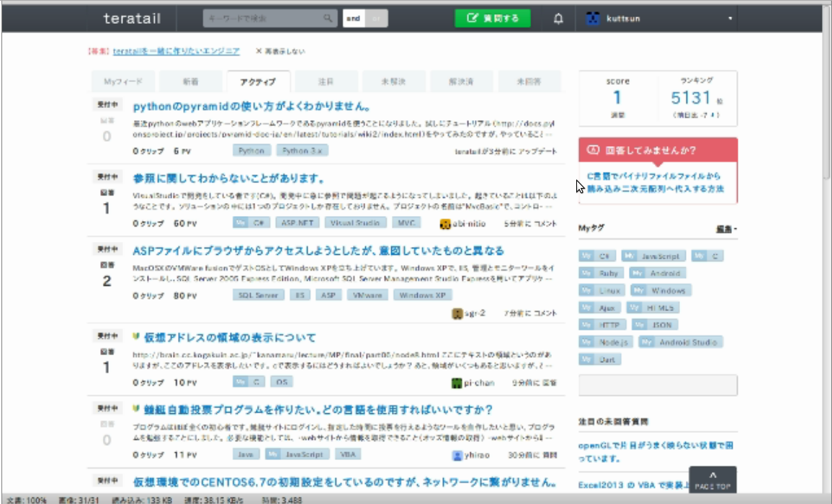Screen dimensions: 832x504
Task: Select the アクティブ tab
Action: point(258,81)
